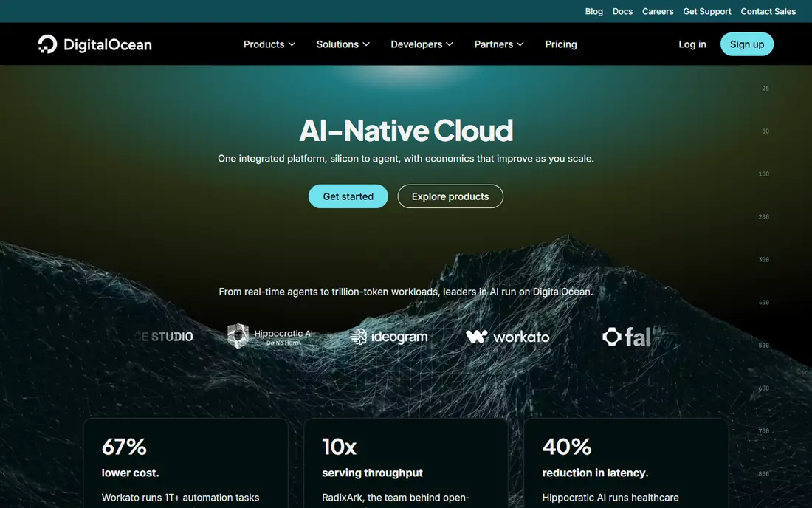This screenshot has width=812, height=508.
Task: Click the 'One integrated platform' tagline text
Action: (x=405, y=159)
